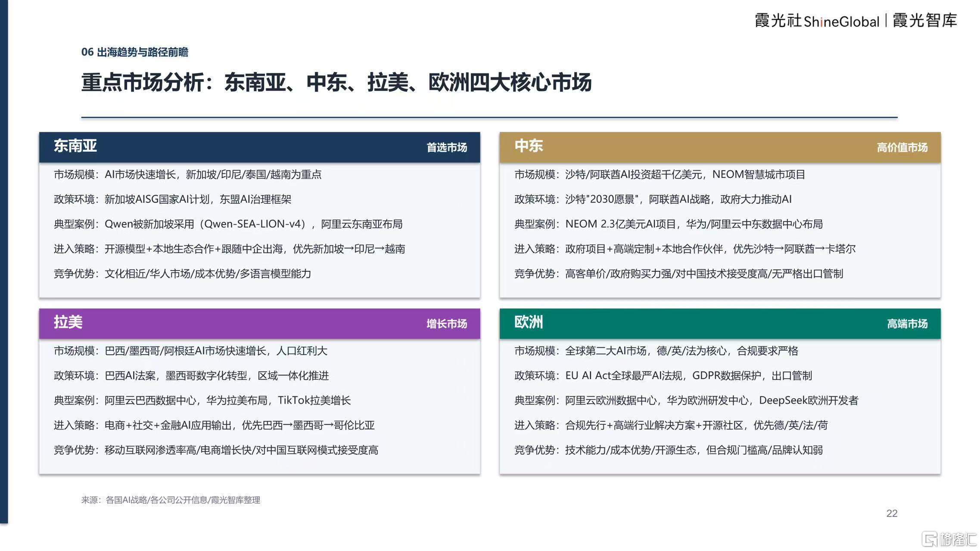Viewport: 980px width, 551px height.
Task: Select the line 巴西AI法案，墨西哥数字化转型
Action: pyautogui.click(x=191, y=376)
